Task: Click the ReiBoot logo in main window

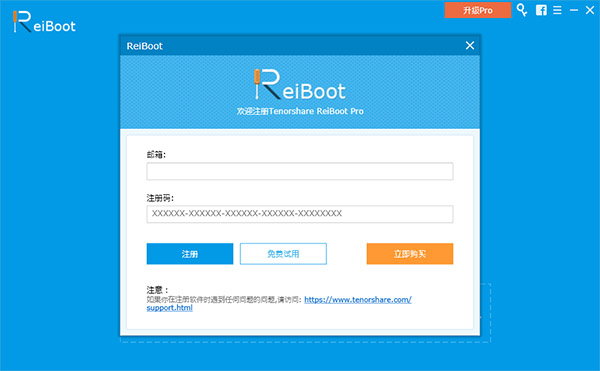Action: [x=44, y=22]
